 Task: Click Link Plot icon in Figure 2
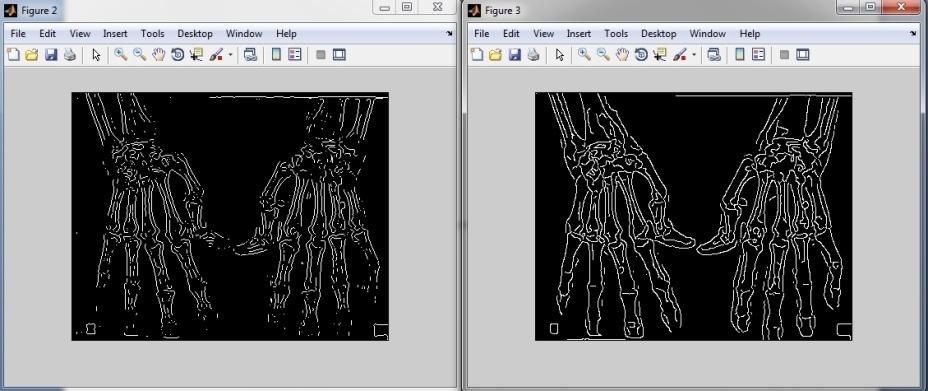coord(250,55)
